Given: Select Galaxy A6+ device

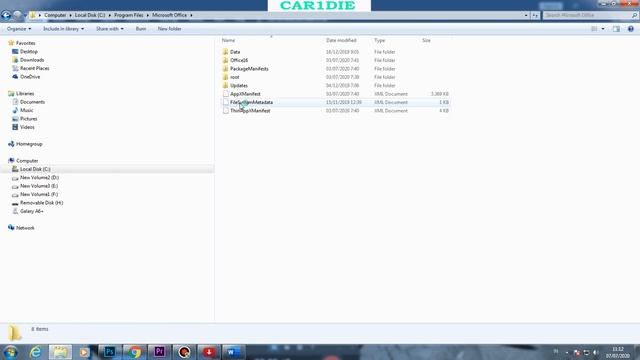Looking at the screenshot, I should [x=31, y=211].
